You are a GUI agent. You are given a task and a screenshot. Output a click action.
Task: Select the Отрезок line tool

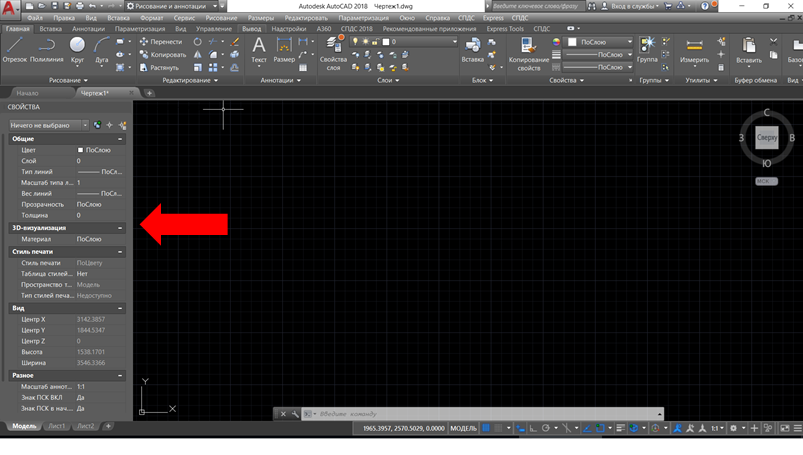(x=17, y=49)
